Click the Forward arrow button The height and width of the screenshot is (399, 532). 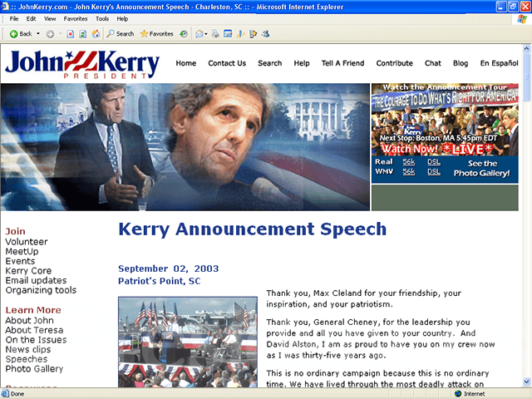pos(50,34)
